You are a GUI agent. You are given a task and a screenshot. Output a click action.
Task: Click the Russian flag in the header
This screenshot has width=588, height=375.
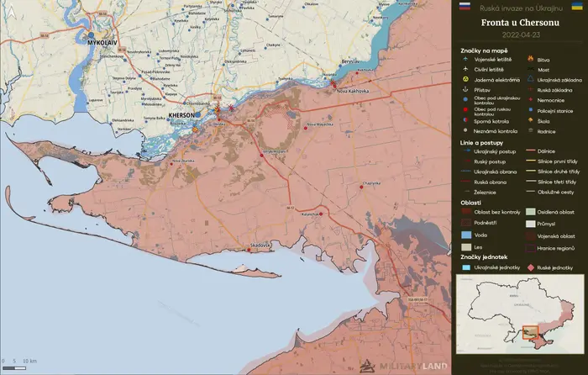465,7
